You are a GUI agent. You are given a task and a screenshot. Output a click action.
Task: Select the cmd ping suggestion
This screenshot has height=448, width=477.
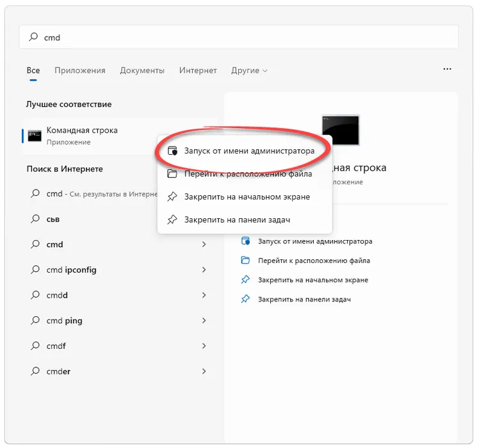click(x=120, y=321)
